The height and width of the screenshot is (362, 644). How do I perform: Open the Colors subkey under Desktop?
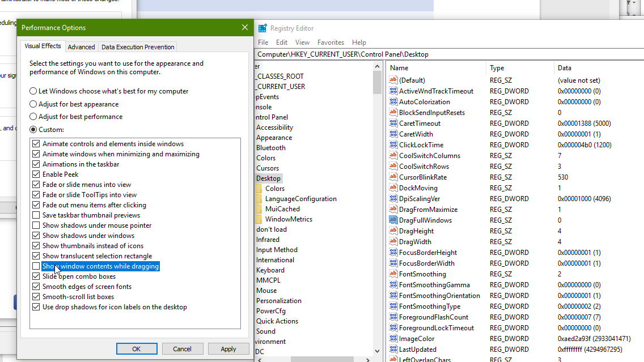tap(274, 189)
